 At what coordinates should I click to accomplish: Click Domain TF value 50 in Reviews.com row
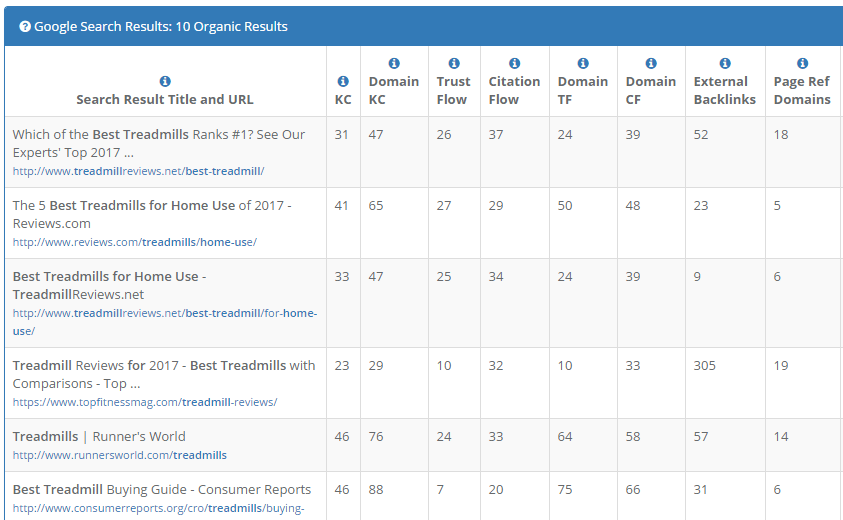(x=565, y=205)
